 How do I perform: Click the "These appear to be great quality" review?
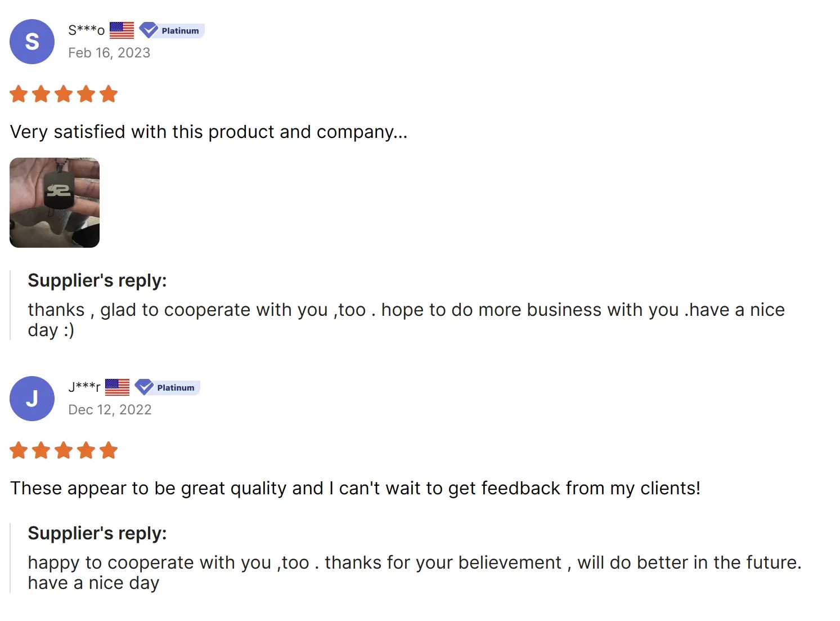pyautogui.click(x=355, y=488)
